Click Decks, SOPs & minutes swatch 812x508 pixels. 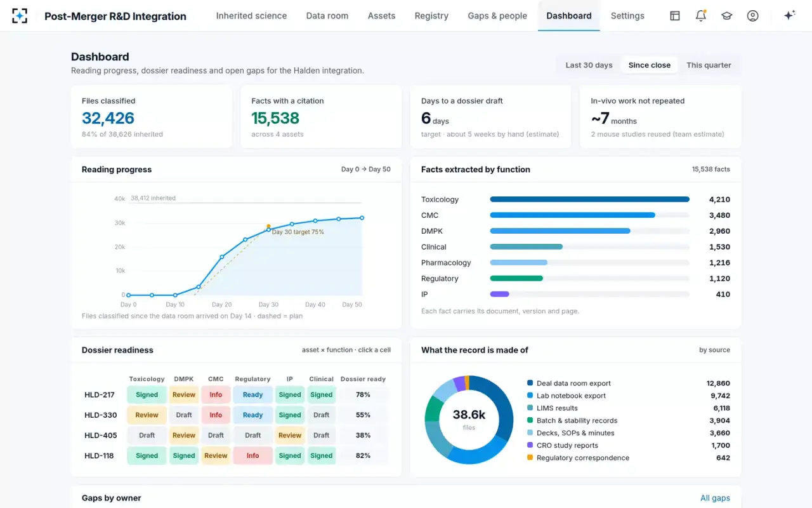(x=530, y=432)
